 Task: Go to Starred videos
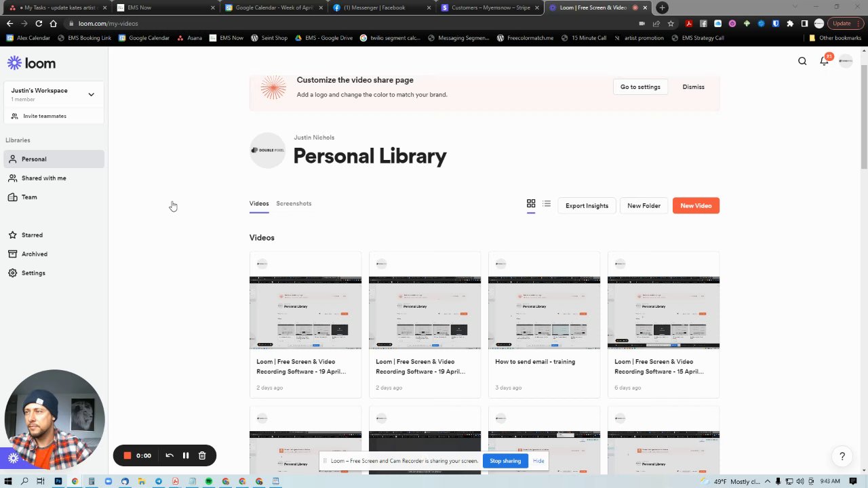(x=54, y=235)
